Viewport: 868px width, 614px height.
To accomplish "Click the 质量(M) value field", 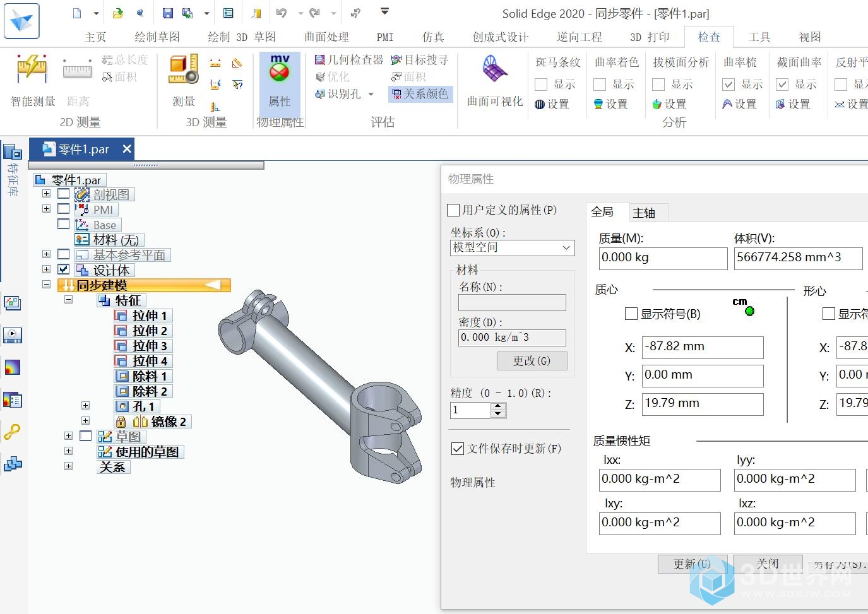I will [663, 258].
